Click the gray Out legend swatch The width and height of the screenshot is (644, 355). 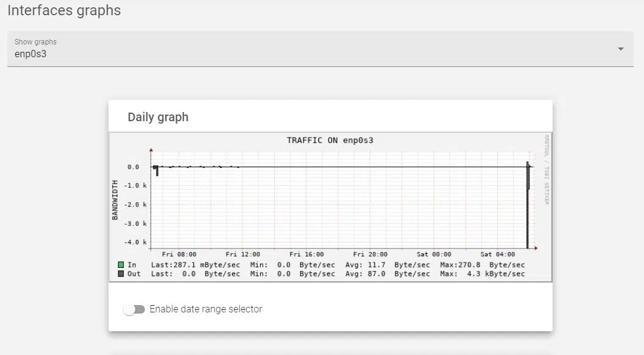coord(121,274)
